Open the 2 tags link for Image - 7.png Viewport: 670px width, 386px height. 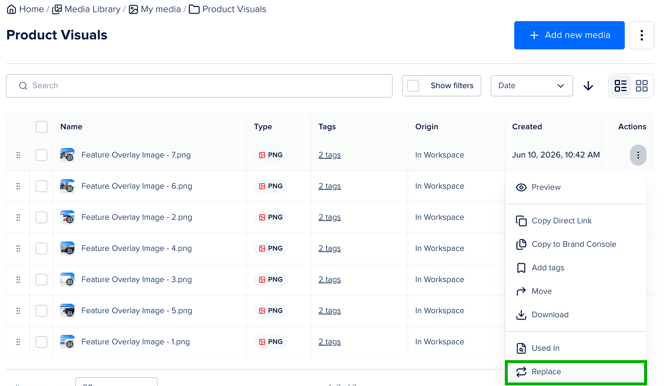click(x=329, y=155)
